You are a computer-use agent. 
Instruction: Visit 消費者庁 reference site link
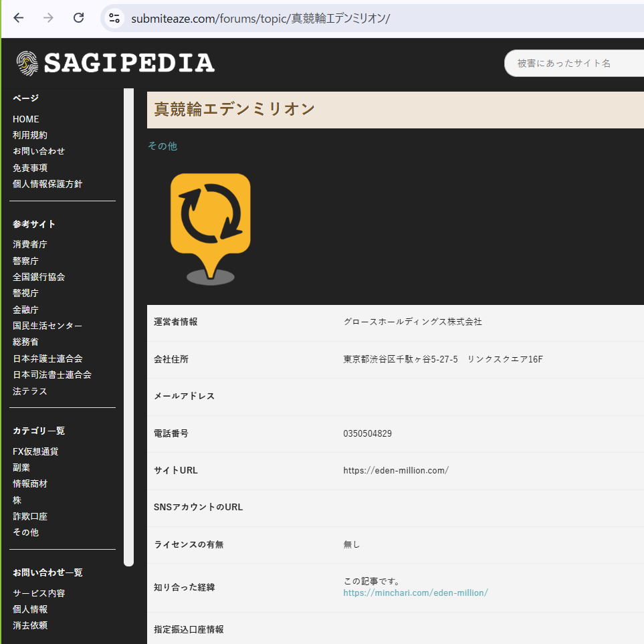[30, 245]
